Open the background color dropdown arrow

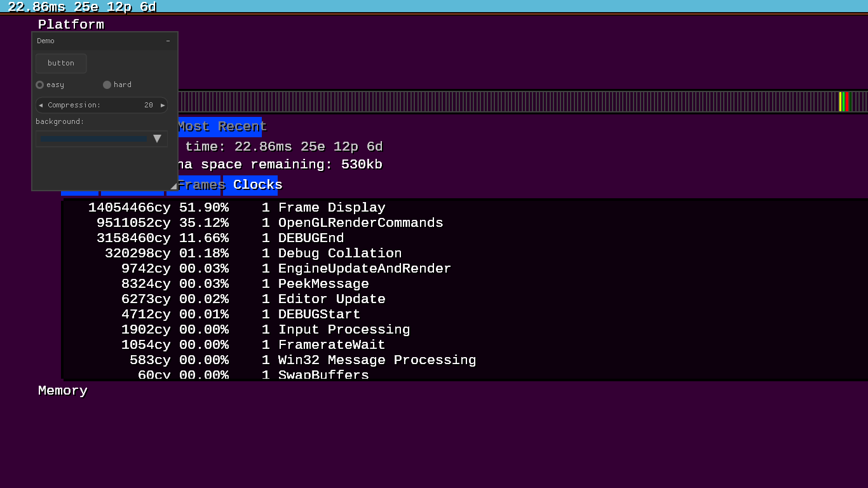click(x=157, y=139)
